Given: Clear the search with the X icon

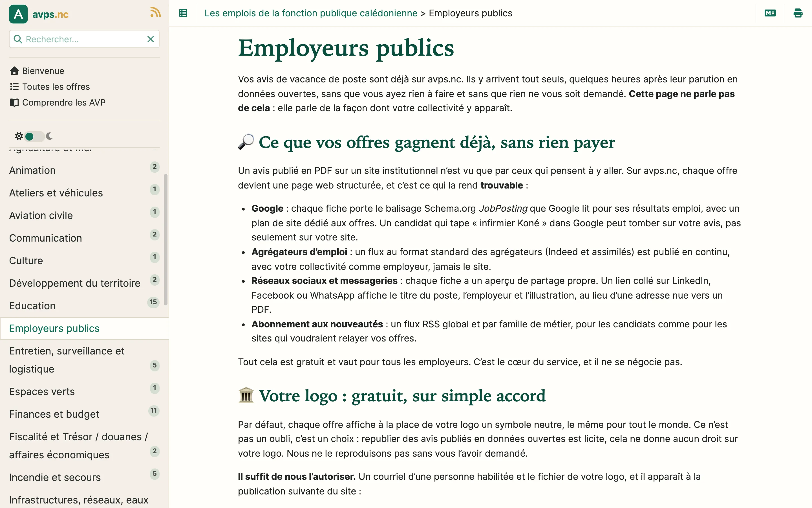Looking at the screenshot, I should point(151,39).
